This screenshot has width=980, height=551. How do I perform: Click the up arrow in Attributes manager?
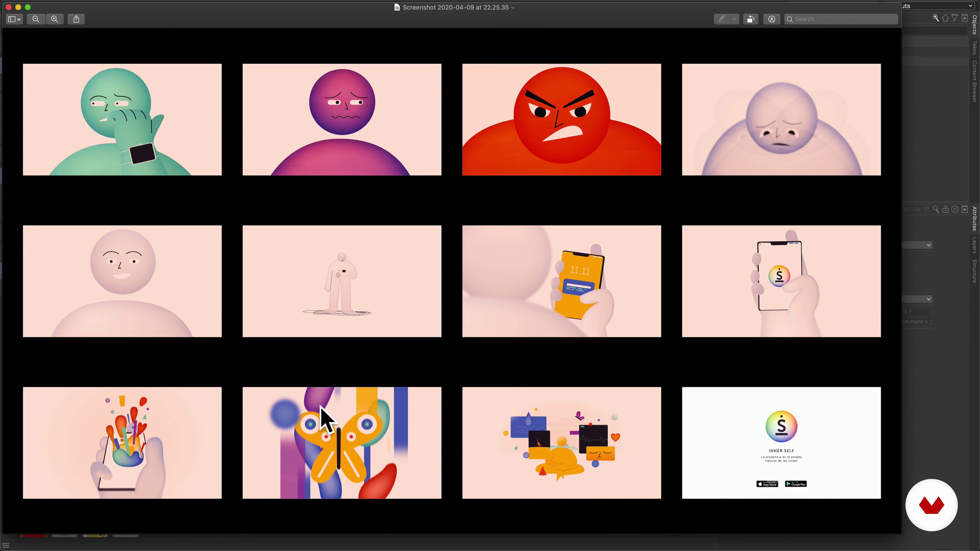coord(926,209)
